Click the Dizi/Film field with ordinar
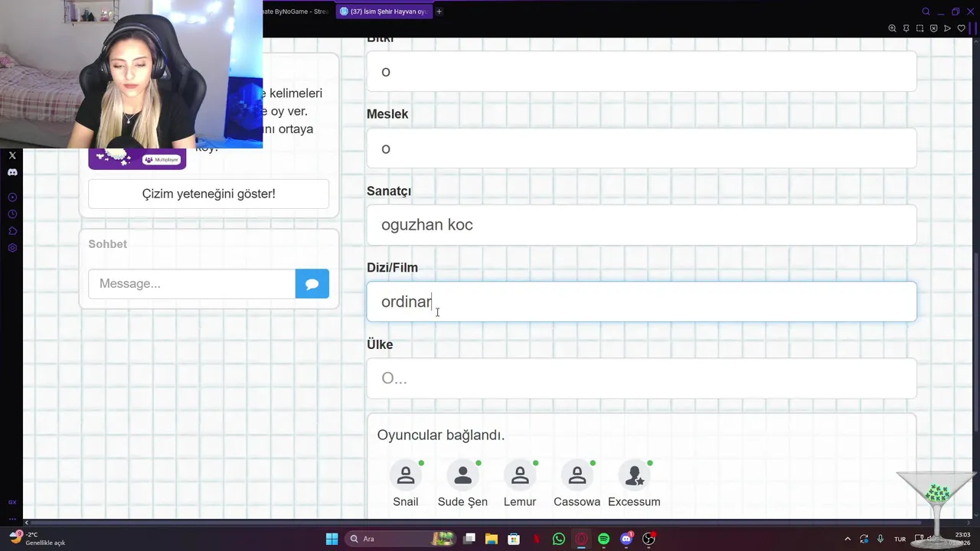 642,302
